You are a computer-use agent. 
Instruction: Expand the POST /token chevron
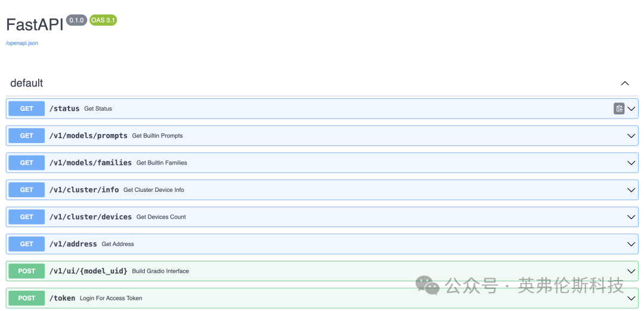pos(631,298)
